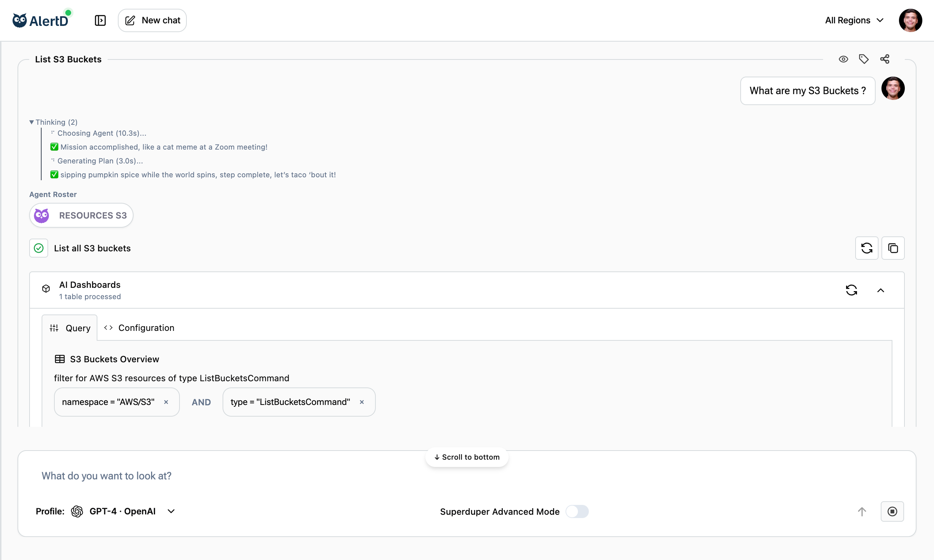This screenshot has height=560, width=934.
Task: Open the GPT-4 · OpenAI profile dropdown
Action: pos(124,511)
